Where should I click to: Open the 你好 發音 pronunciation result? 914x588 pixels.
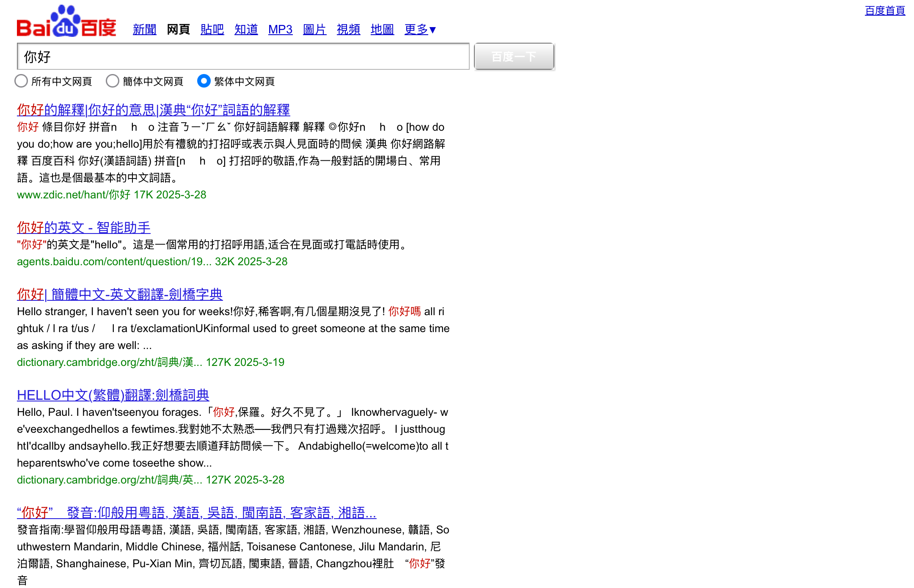pyautogui.click(x=196, y=513)
